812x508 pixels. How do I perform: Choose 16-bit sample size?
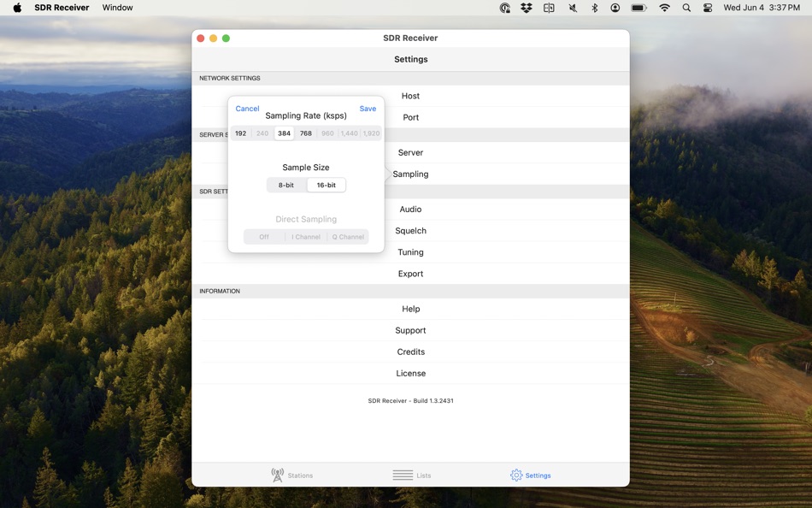click(x=327, y=185)
